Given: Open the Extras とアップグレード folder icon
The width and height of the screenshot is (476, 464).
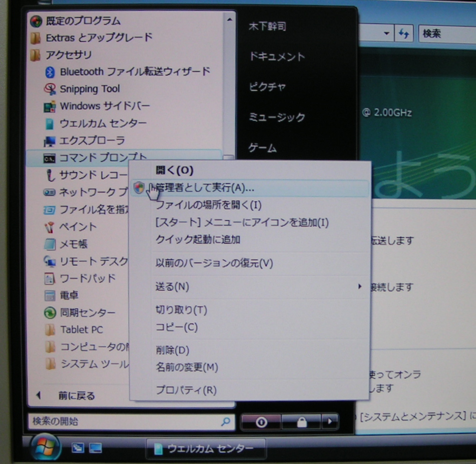Looking at the screenshot, I should tap(36, 38).
